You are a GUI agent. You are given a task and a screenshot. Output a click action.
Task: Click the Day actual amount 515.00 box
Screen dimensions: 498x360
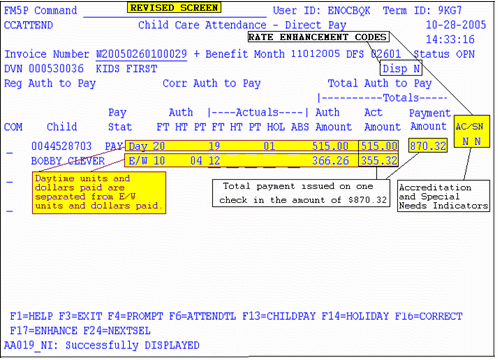378,146
